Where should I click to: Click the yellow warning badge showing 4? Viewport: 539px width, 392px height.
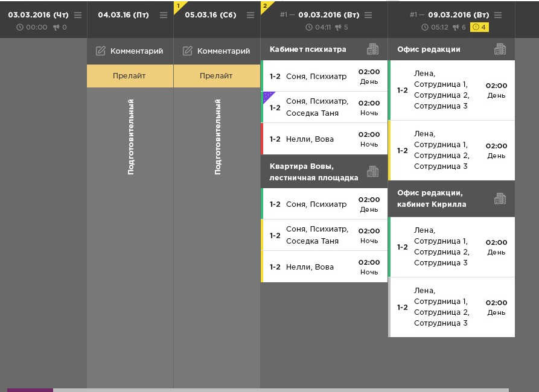[x=480, y=27]
